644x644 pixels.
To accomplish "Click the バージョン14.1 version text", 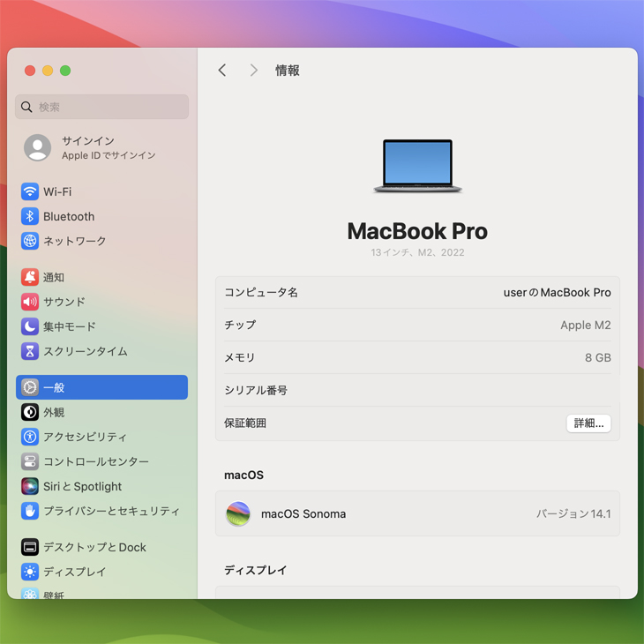I will pyautogui.click(x=573, y=513).
